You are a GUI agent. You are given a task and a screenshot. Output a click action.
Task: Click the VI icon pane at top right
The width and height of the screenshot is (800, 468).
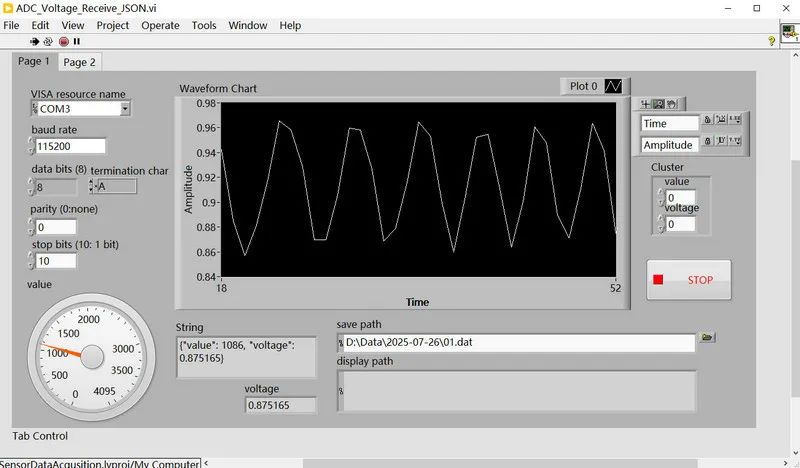[x=790, y=33]
